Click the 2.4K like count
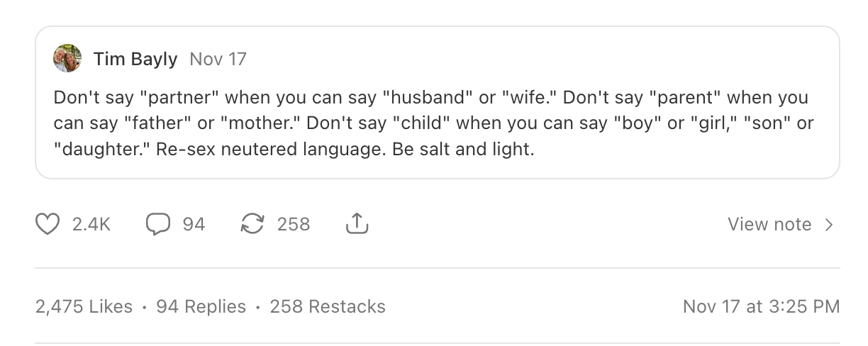 tap(91, 225)
